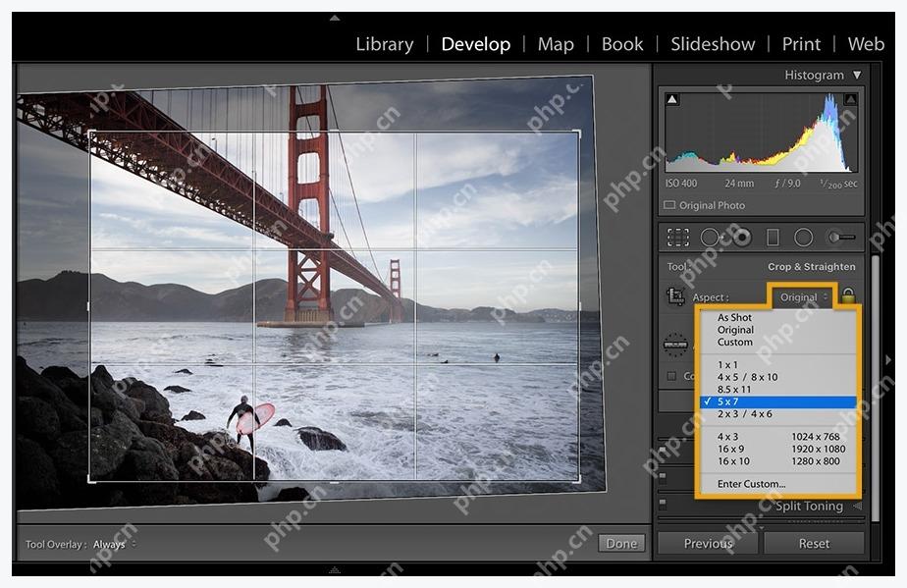Click the right panel vertical scrollbar

click(x=876, y=388)
